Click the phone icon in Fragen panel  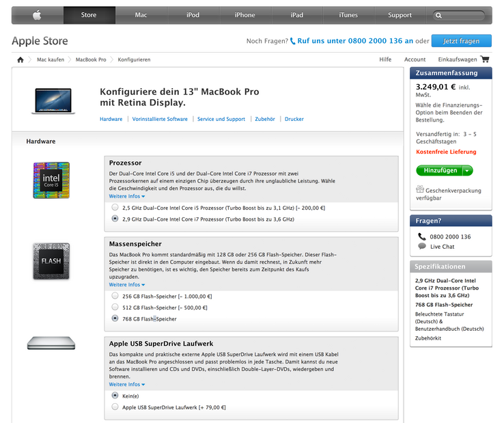pyautogui.click(x=422, y=236)
